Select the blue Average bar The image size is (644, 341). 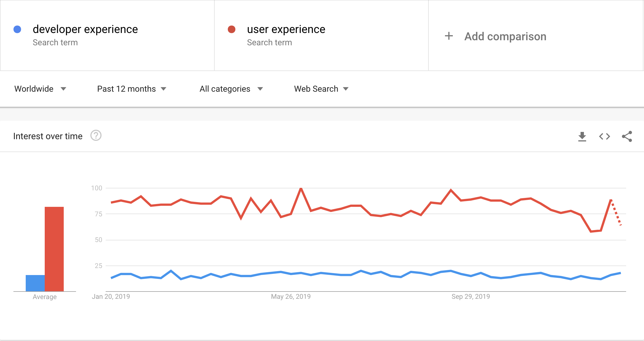tap(35, 283)
